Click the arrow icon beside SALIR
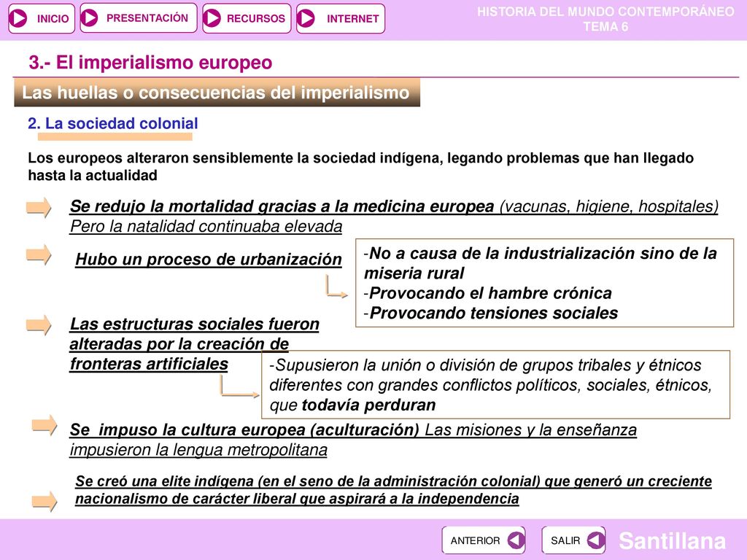Viewport: 747px width, 560px height. 596,540
